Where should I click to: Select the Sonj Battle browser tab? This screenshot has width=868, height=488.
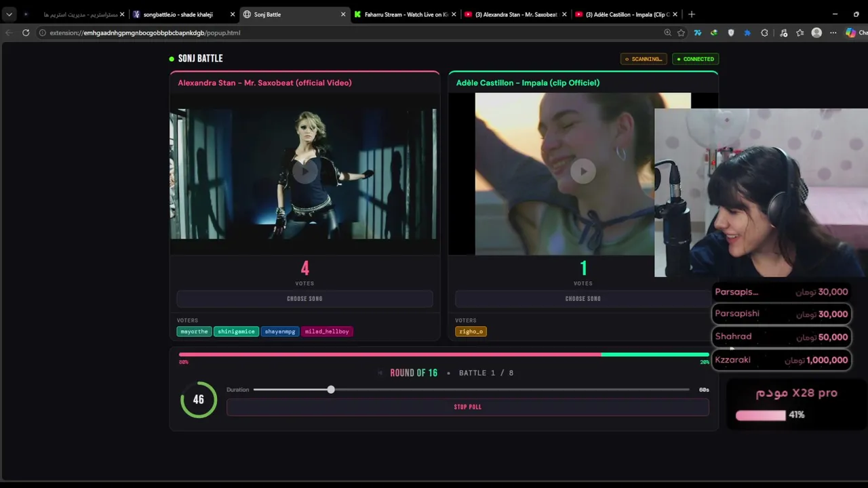(x=294, y=14)
